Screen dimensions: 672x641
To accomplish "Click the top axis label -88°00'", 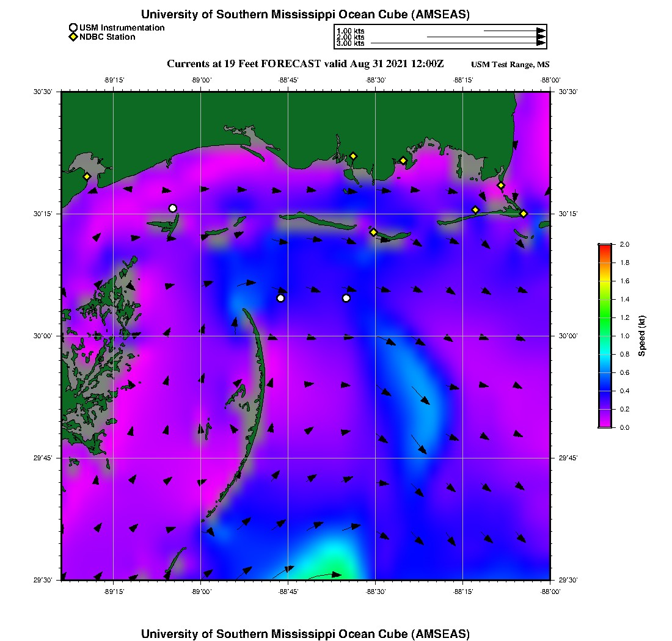I will [x=550, y=80].
